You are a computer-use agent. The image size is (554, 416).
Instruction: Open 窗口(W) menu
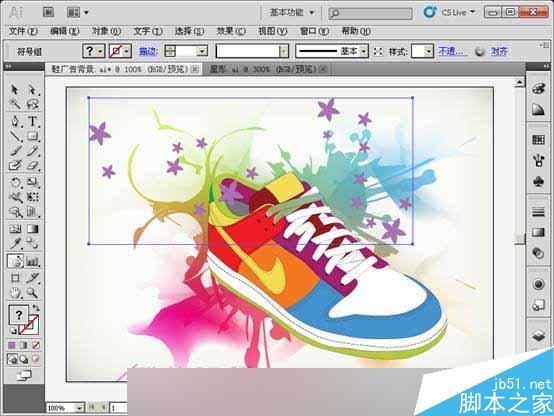(314, 31)
